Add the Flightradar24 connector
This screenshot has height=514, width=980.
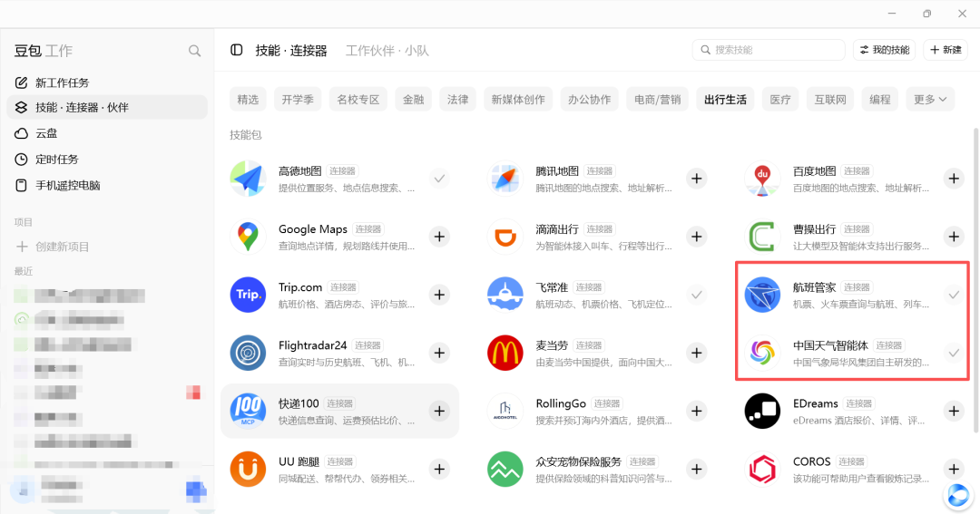[x=439, y=353]
